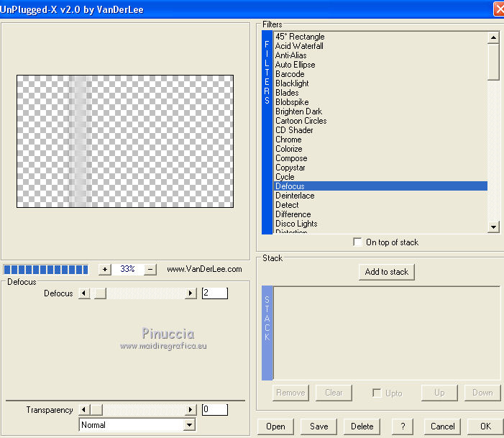Select Cartoon Circles filter
The image size is (504, 438).
pyautogui.click(x=380, y=121)
